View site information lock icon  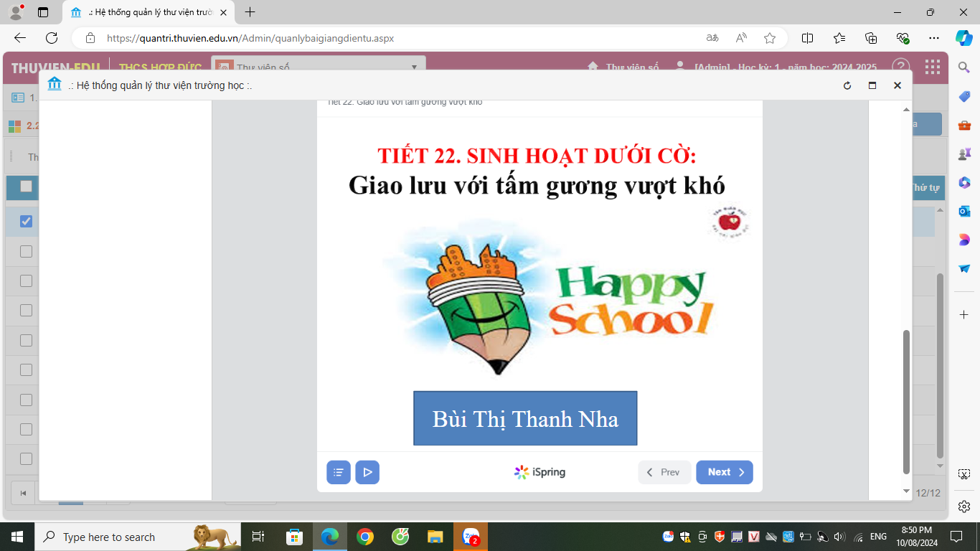[90, 38]
